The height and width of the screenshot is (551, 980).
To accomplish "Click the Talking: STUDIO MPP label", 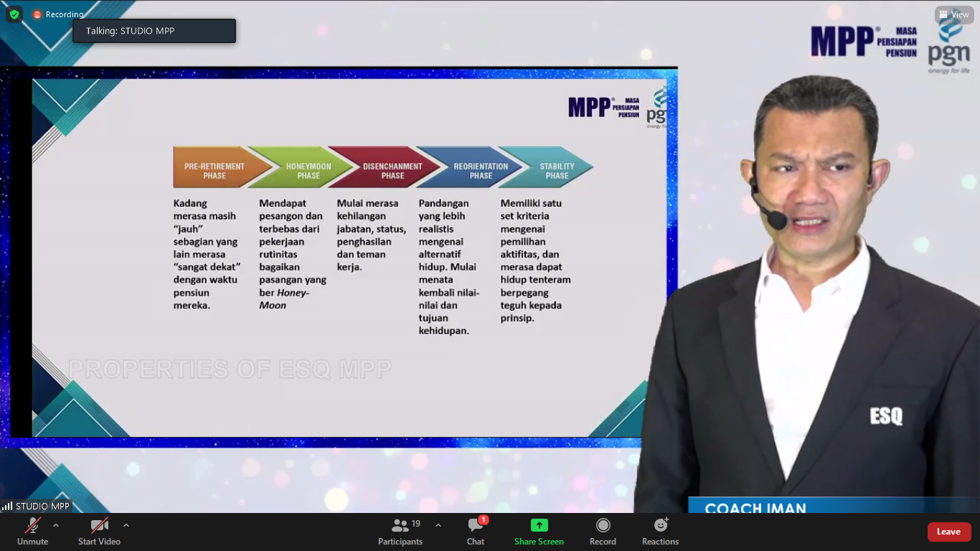I will [154, 31].
